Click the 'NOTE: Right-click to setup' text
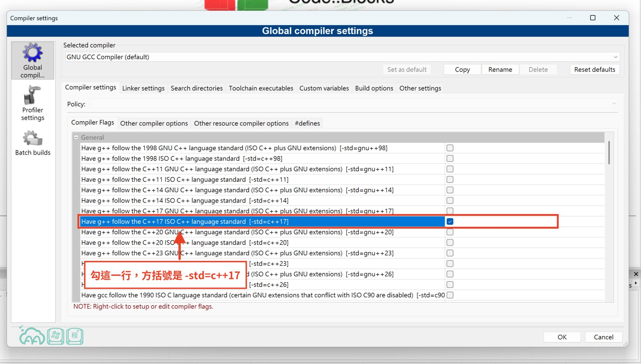641x364 pixels. [143, 306]
